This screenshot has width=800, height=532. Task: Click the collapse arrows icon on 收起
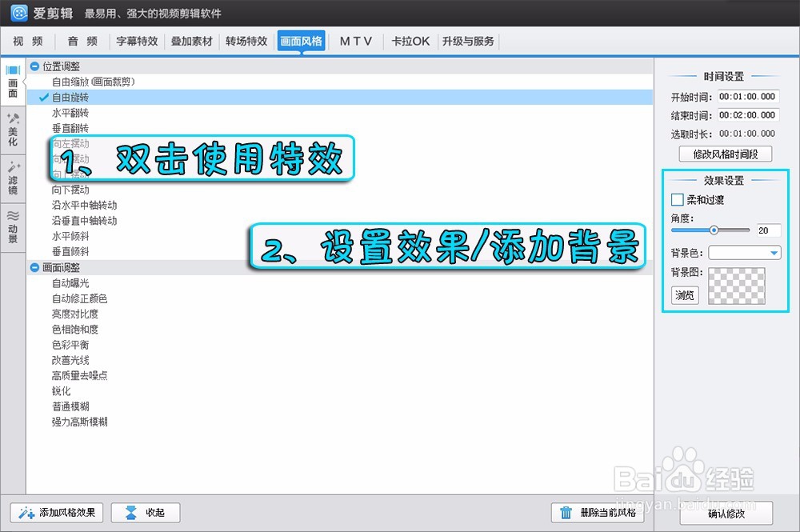(131, 513)
